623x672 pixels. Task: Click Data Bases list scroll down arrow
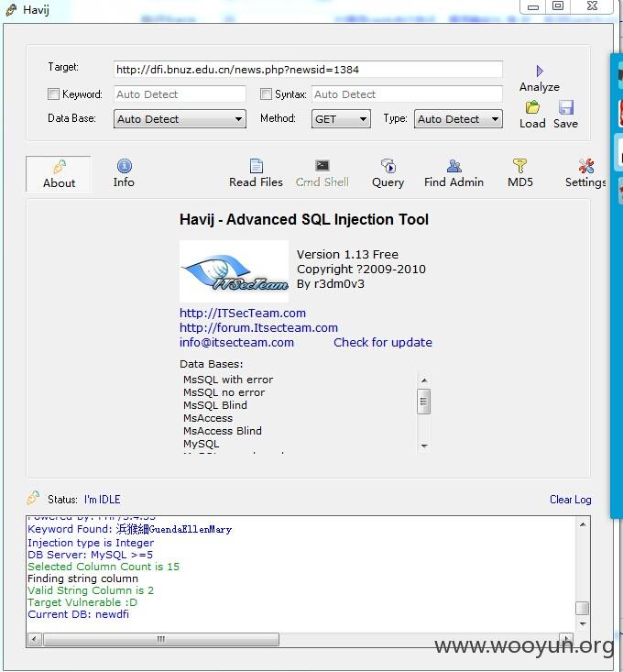(424, 446)
